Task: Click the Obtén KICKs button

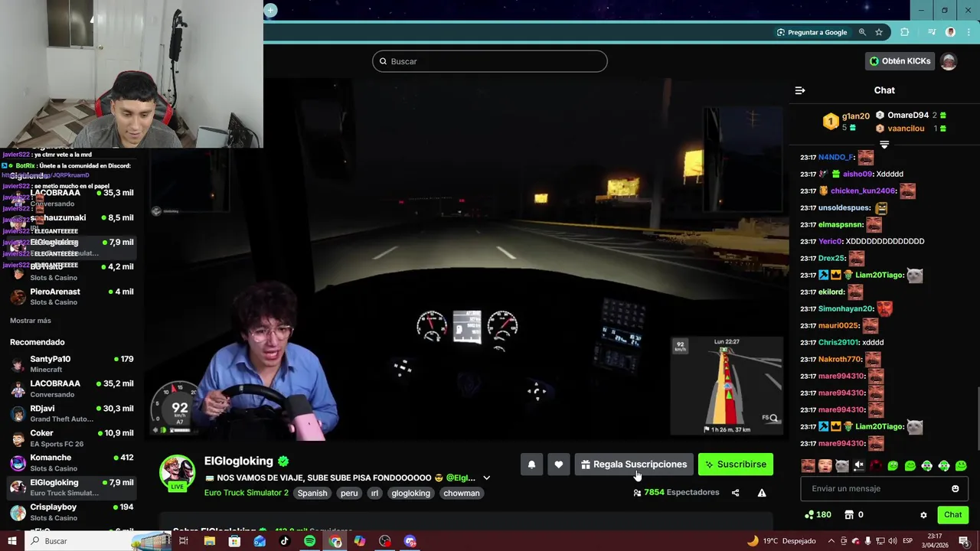Action: [900, 61]
